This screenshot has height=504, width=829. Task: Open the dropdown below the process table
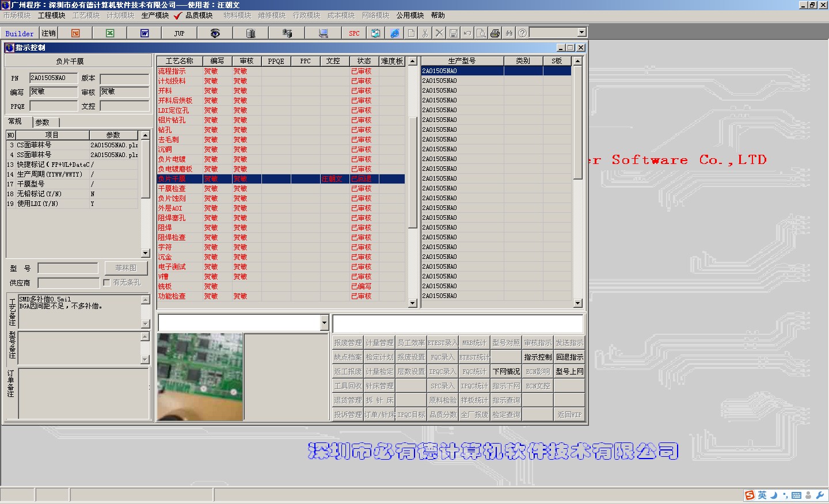click(x=324, y=323)
